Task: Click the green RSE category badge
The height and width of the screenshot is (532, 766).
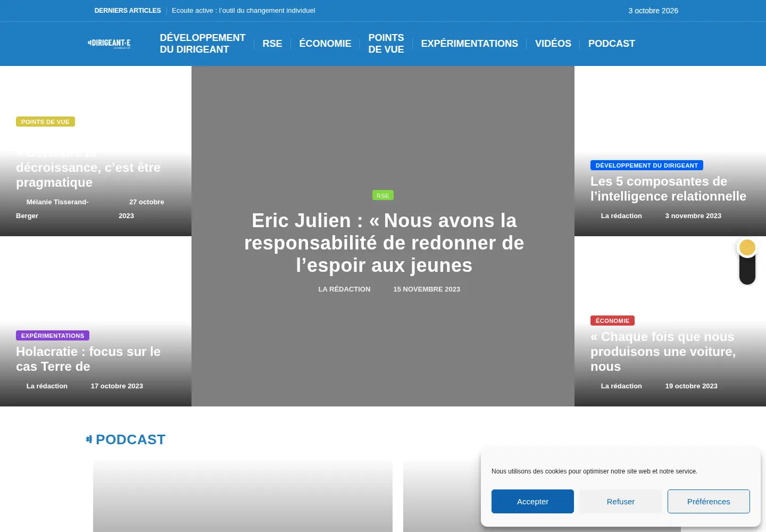Action: pos(383,195)
